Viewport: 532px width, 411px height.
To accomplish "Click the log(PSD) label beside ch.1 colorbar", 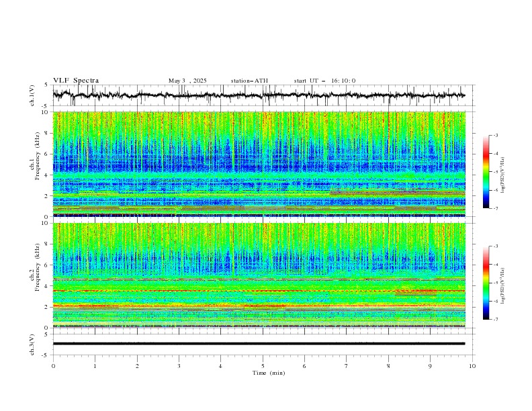I will pos(502,175).
